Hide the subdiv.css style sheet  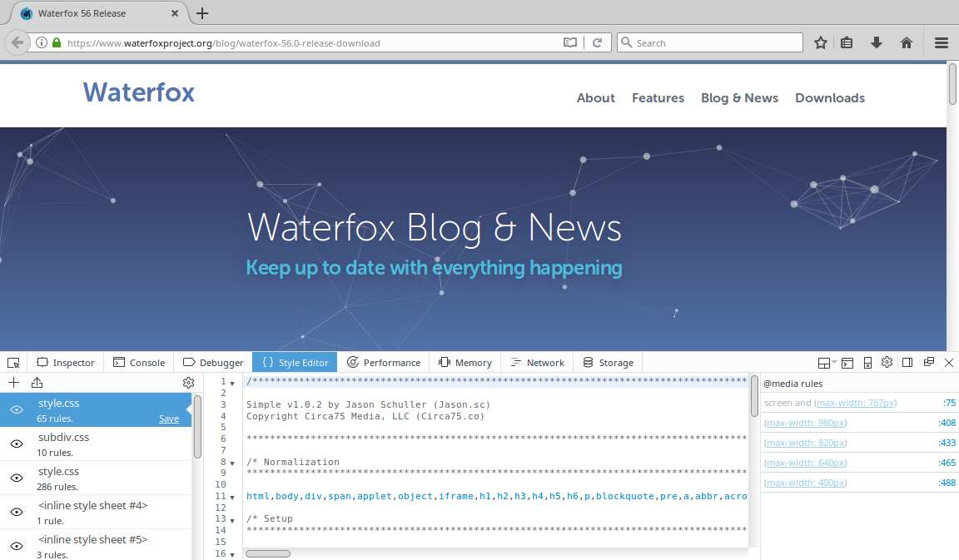point(16,444)
